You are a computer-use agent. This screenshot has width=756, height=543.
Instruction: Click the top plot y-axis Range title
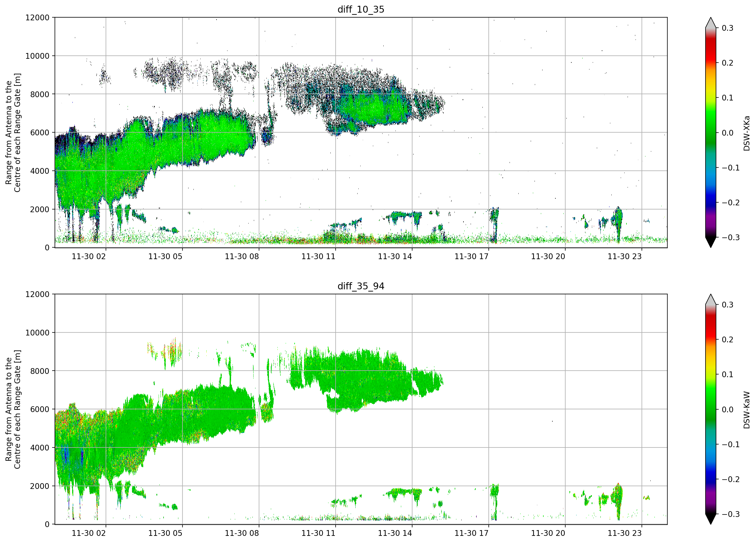point(13,133)
